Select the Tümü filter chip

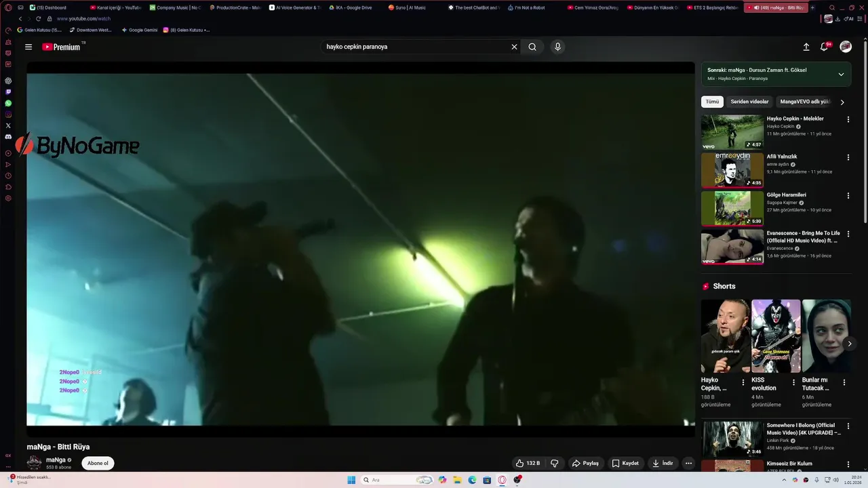point(712,102)
